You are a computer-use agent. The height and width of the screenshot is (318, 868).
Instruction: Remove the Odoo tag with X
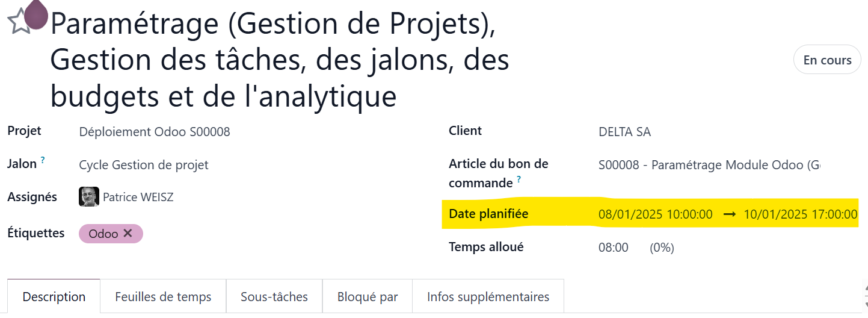[x=128, y=234]
